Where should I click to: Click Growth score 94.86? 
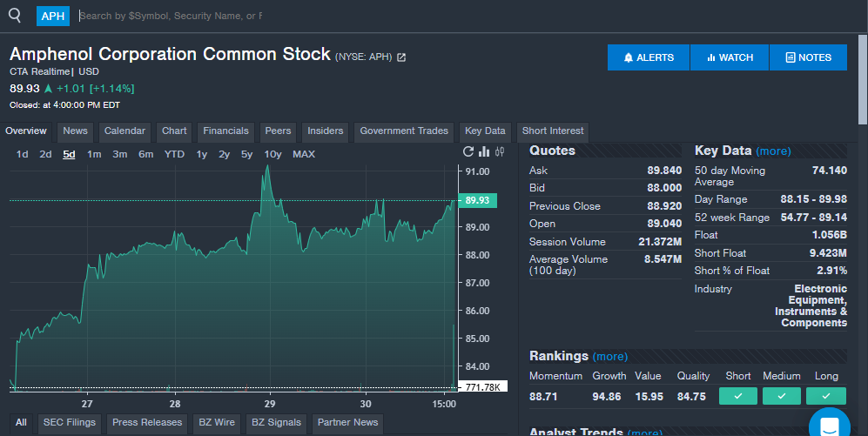[606, 397]
